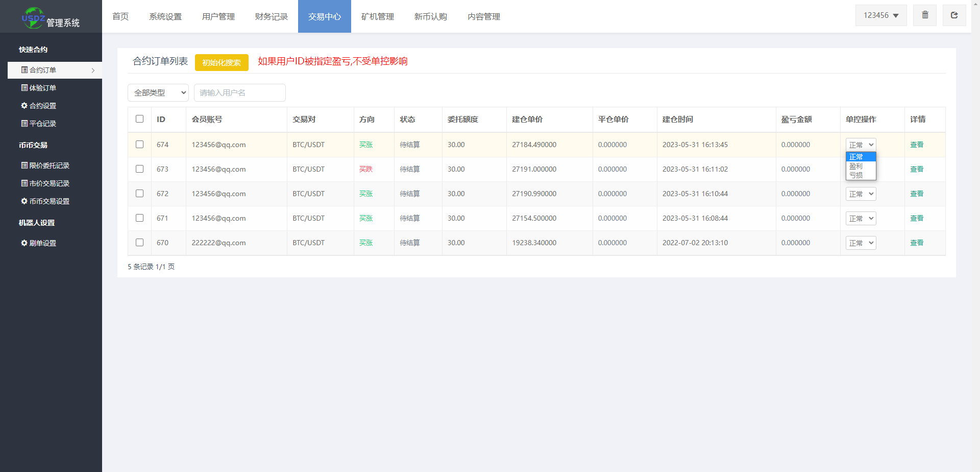Click 查看 link for order 673
Image resolution: width=980 pixels, height=472 pixels.
(x=917, y=169)
